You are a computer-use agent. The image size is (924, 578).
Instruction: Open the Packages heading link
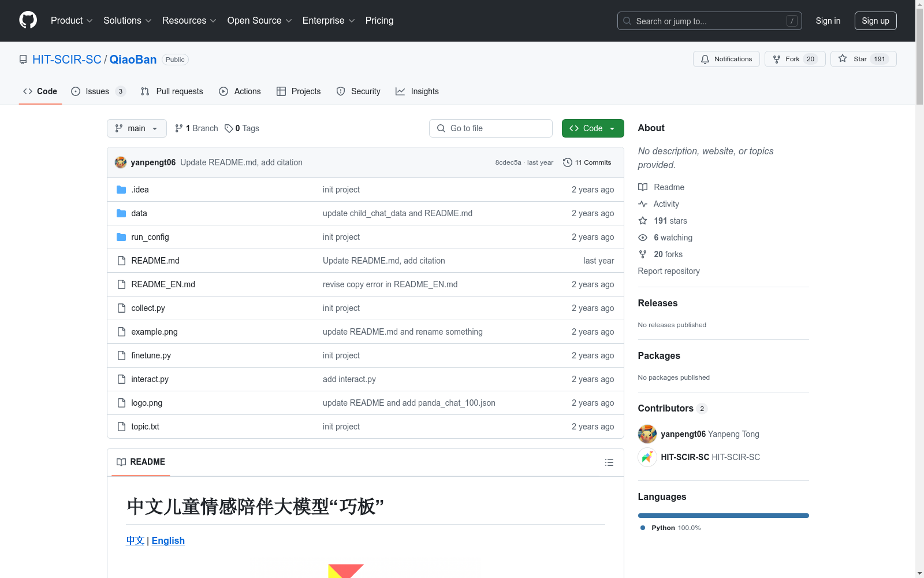659,355
